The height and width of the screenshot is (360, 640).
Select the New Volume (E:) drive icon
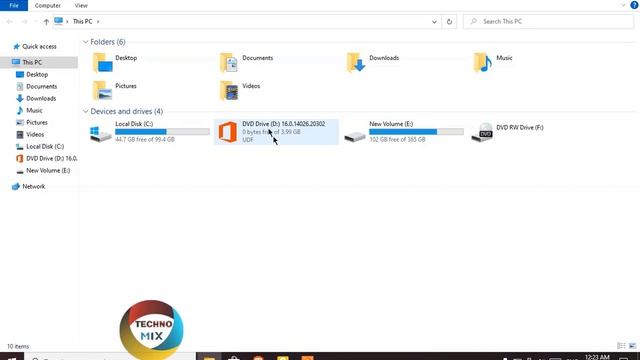coord(355,136)
